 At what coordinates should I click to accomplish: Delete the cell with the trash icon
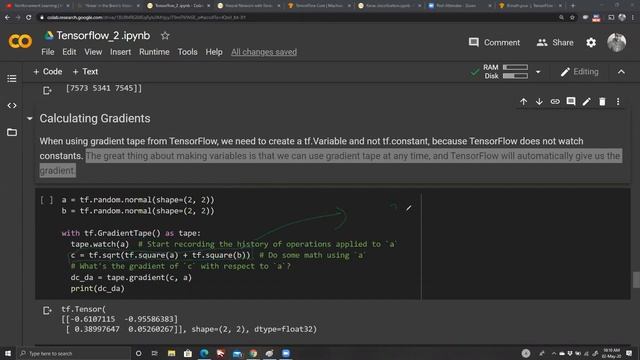[602, 102]
